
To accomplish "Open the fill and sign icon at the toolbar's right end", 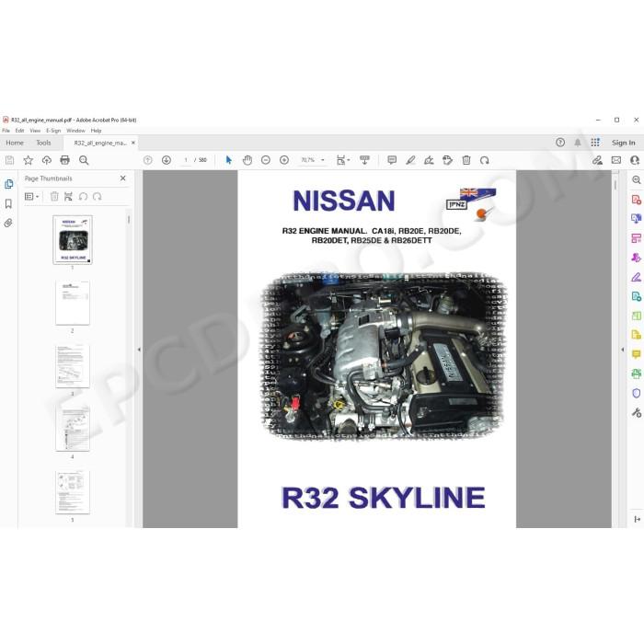I will [x=597, y=160].
